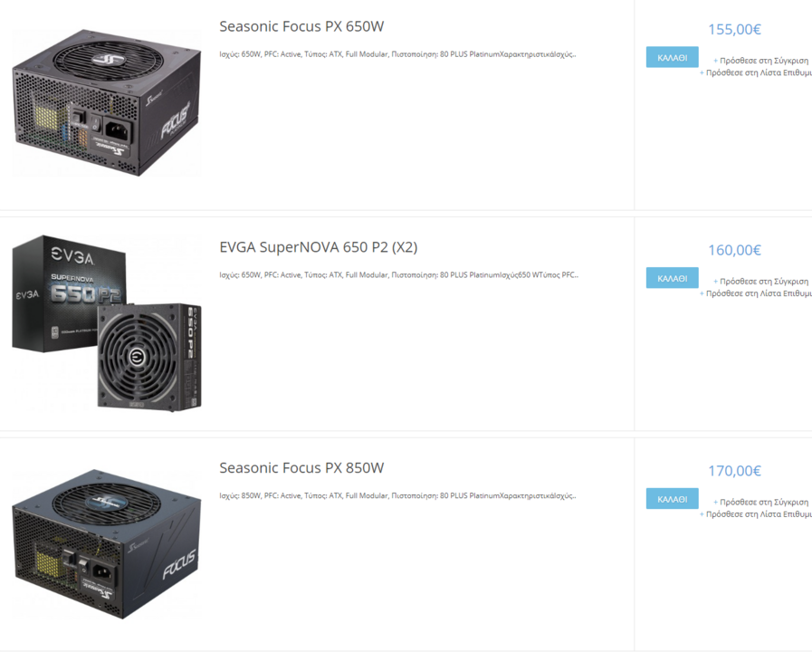The width and height of the screenshot is (812, 652).
Task: Add EVGA SuperNOVA 650 P2 to cart (ΚΑΛΑΘΙ)
Action: point(673,278)
